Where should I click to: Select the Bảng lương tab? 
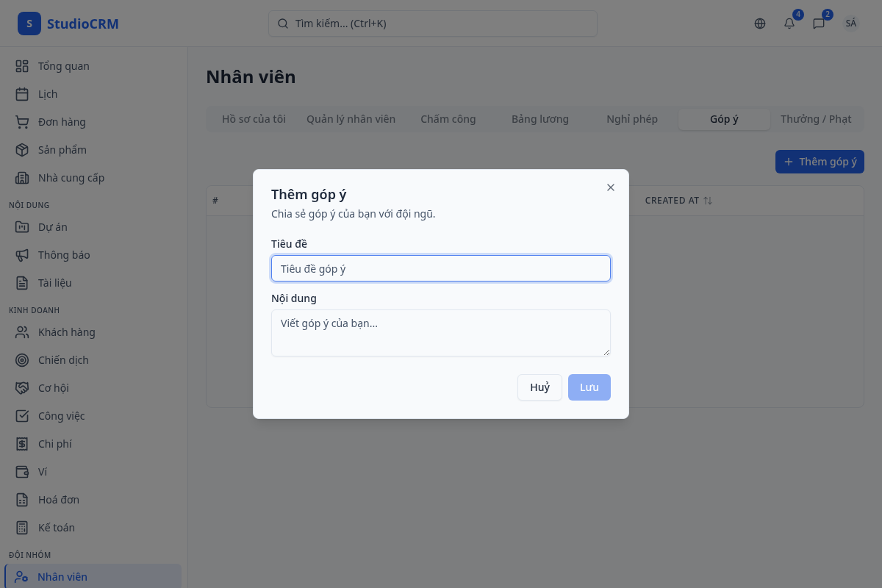click(x=540, y=119)
